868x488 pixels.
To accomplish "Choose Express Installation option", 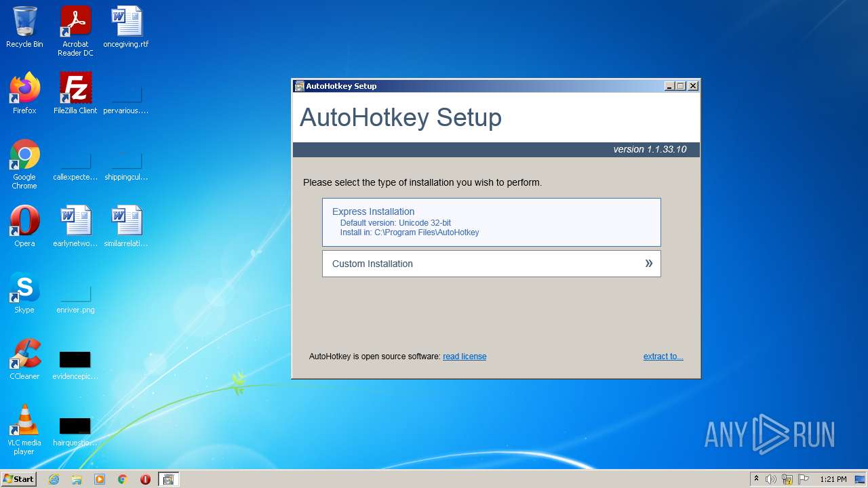I will click(492, 222).
